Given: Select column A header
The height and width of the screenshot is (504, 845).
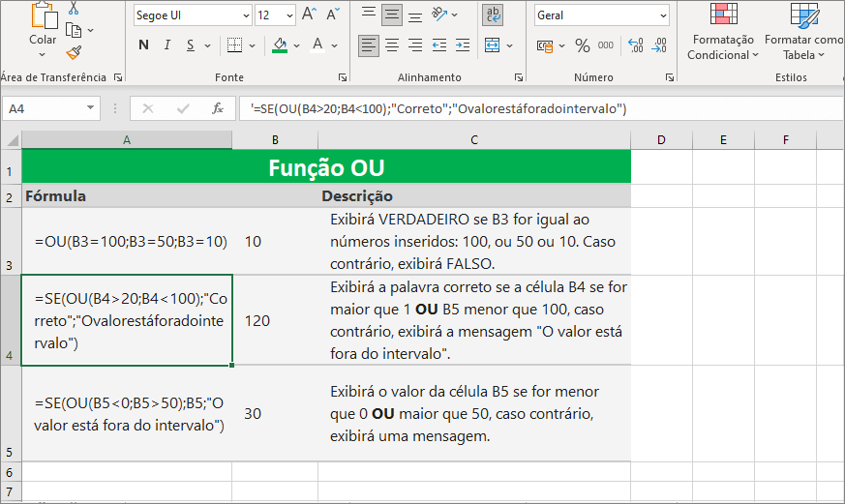Looking at the screenshot, I should [x=127, y=140].
